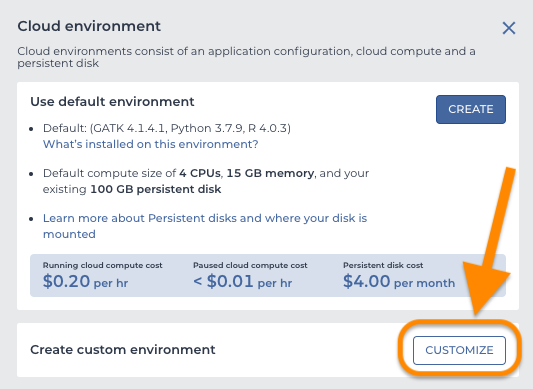Click the "< $0.01 per hr" paused cost
This screenshot has height=389, width=533.
coord(243,282)
